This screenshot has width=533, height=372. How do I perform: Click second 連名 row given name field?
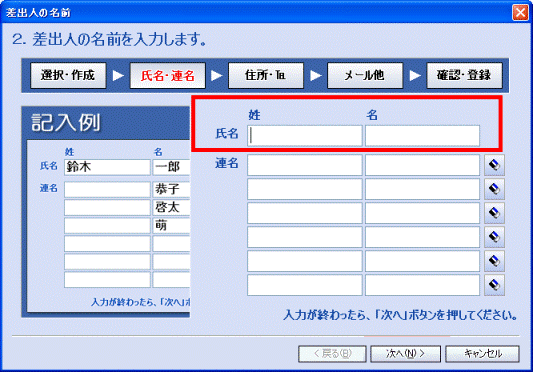(x=422, y=189)
